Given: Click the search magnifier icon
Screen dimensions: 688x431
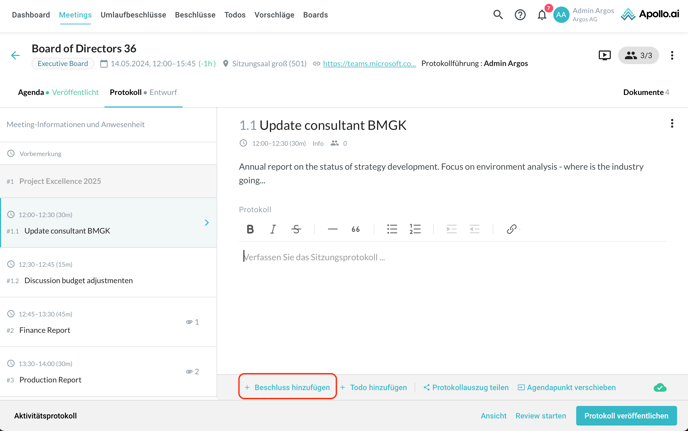Looking at the screenshot, I should [x=498, y=15].
